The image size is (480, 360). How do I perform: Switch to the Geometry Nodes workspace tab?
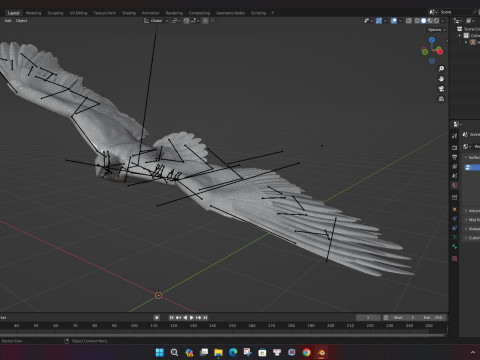(x=230, y=13)
